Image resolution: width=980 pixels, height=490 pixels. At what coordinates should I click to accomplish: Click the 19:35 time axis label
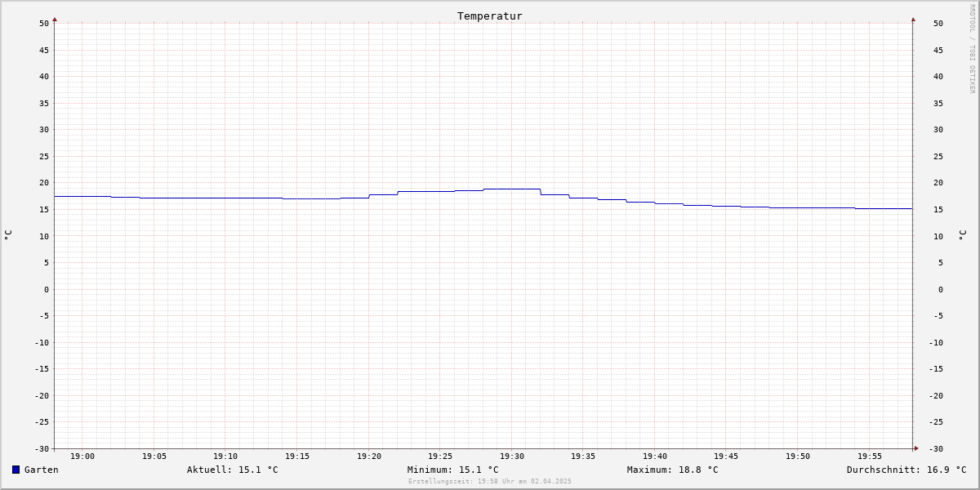(583, 457)
